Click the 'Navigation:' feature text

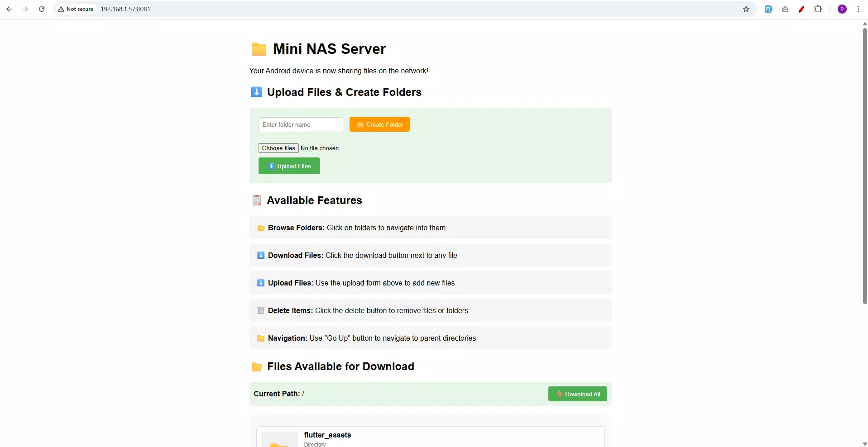tap(288, 338)
